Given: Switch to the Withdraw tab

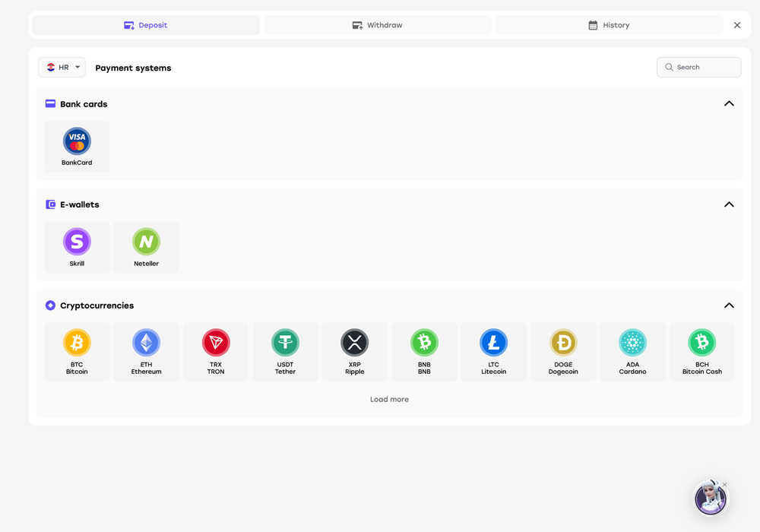Looking at the screenshot, I should (x=378, y=25).
